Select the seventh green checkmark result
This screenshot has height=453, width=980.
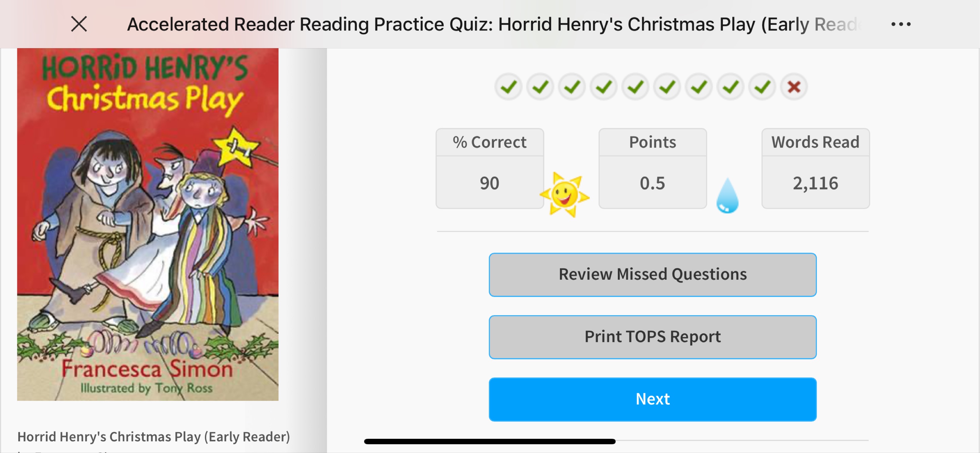tap(699, 87)
